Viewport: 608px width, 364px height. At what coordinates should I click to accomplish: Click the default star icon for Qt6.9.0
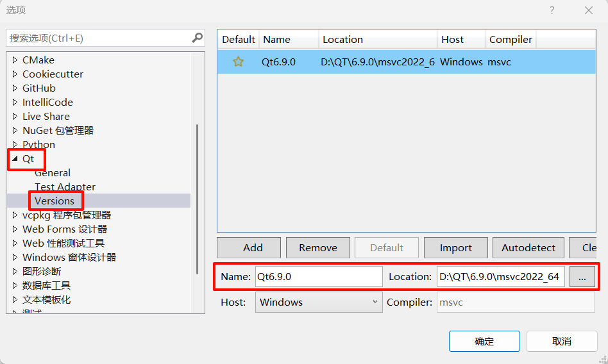pyautogui.click(x=238, y=62)
